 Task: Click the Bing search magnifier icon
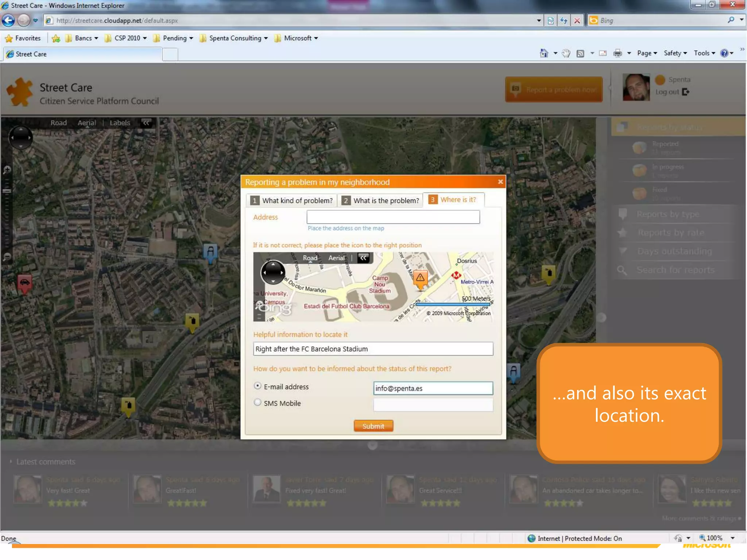(x=731, y=20)
